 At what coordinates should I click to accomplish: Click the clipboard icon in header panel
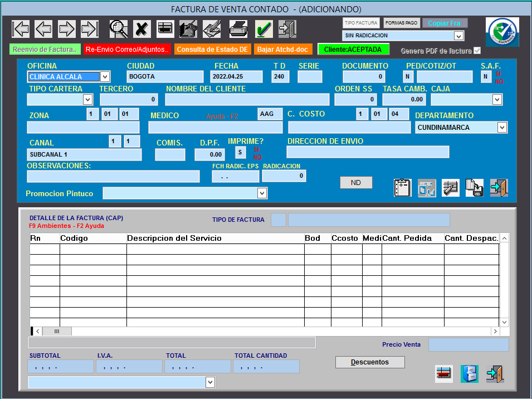(x=403, y=188)
